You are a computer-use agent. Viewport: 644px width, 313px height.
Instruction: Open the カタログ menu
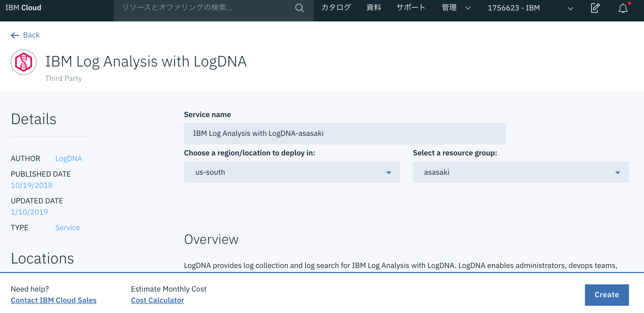tap(336, 8)
